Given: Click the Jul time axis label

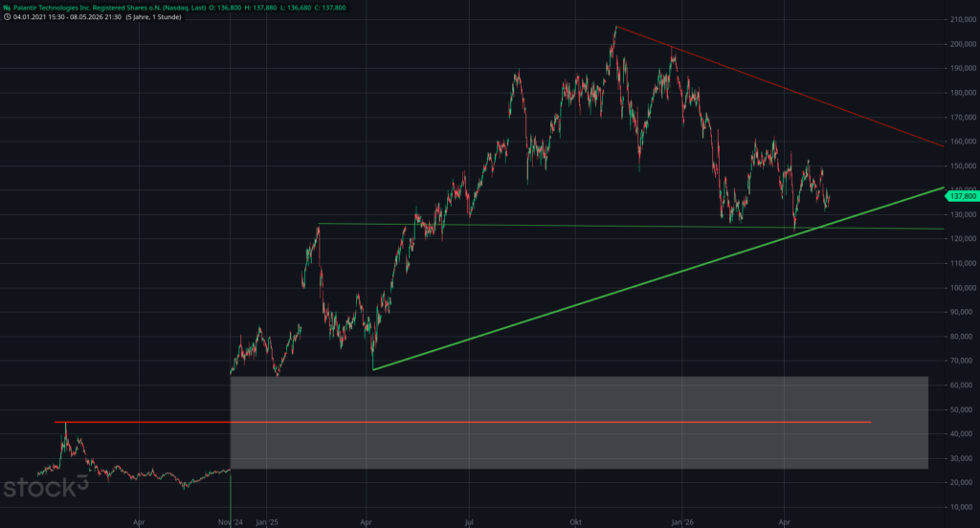Looking at the screenshot, I should tap(469, 522).
